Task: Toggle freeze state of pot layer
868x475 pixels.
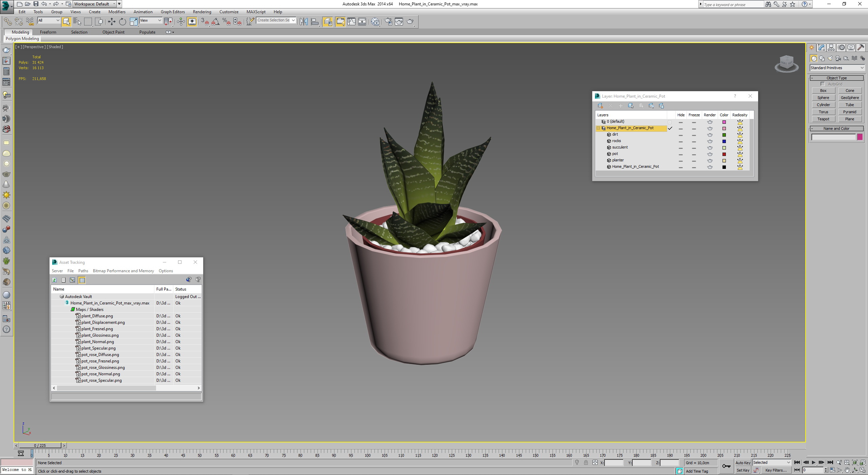Action: tap(694, 154)
